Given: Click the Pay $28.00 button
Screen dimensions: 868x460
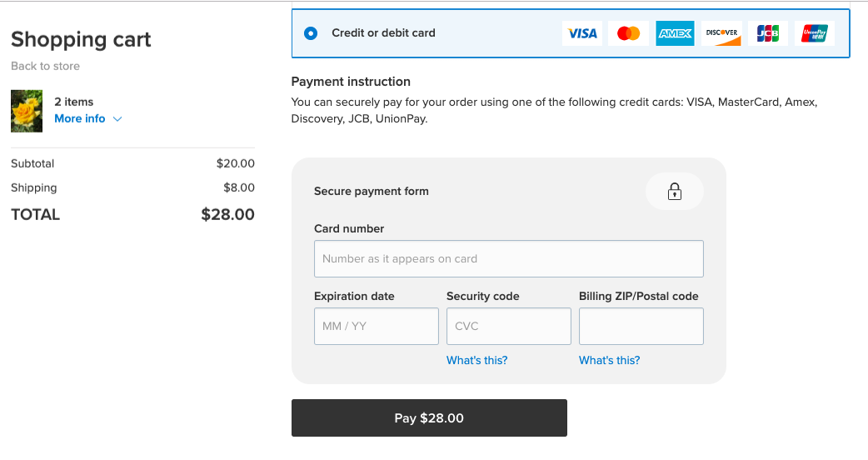Looking at the screenshot, I should tap(429, 418).
